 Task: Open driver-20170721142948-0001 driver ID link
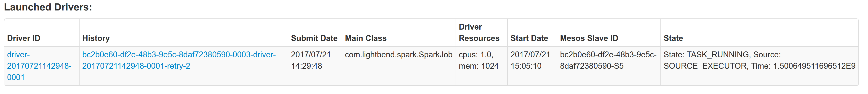pyautogui.click(x=39, y=66)
